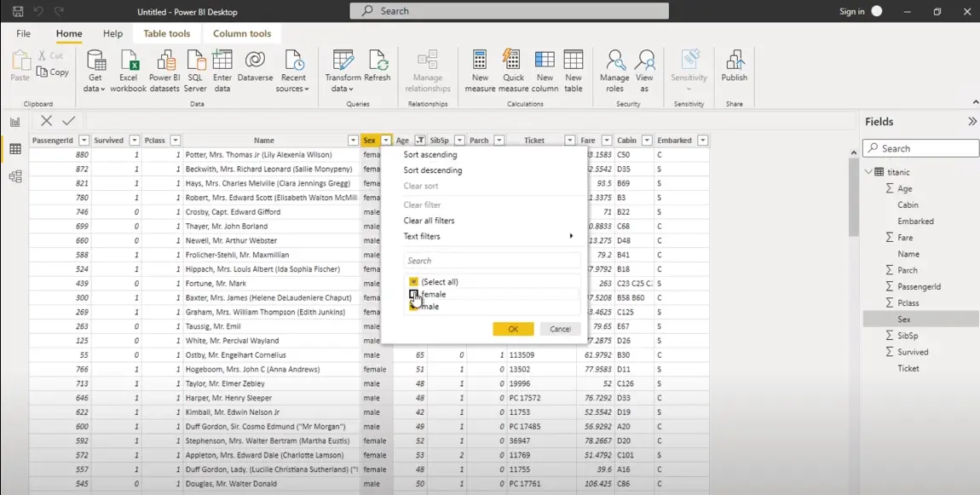Click the Fields pane Search box
Screen dimensions: 980x495
(920, 148)
